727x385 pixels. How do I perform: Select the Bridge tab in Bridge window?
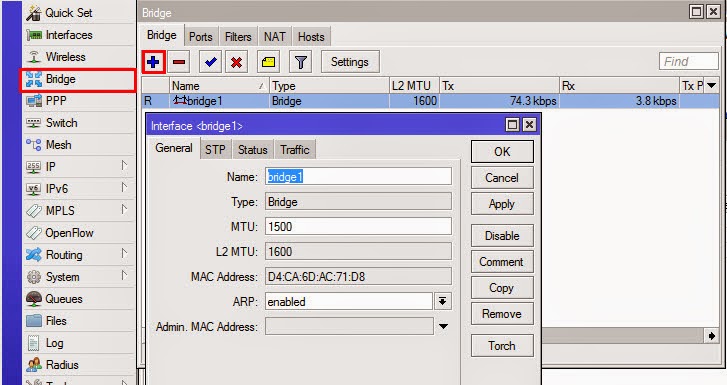click(x=162, y=35)
